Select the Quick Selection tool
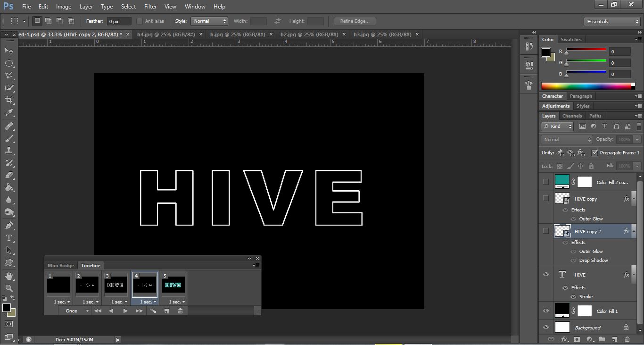The width and height of the screenshot is (644, 345). point(9,88)
